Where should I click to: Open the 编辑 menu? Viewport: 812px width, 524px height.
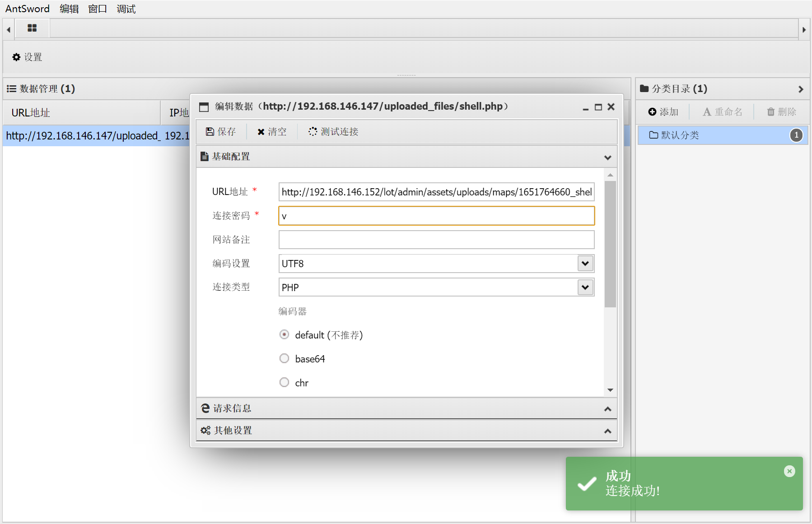pyautogui.click(x=69, y=9)
